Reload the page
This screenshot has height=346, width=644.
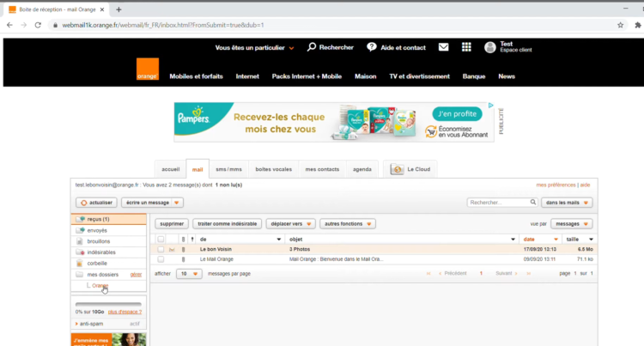(x=38, y=25)
